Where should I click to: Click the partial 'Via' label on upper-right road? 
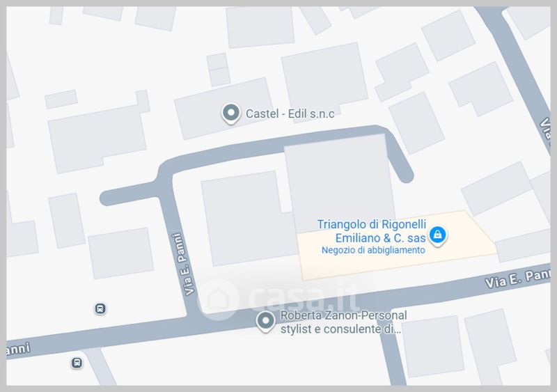click(545, 129)
